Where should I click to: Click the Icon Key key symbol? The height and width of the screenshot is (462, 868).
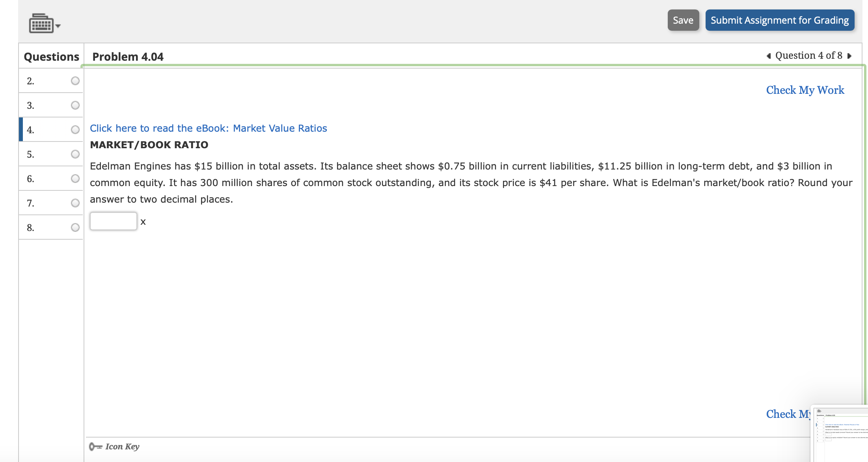(x=95, y=447)
